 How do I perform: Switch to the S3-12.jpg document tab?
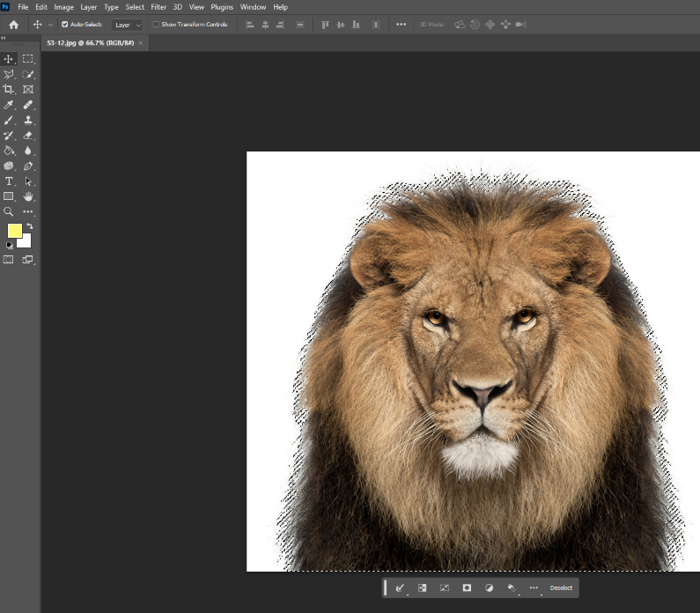point(91,43)
